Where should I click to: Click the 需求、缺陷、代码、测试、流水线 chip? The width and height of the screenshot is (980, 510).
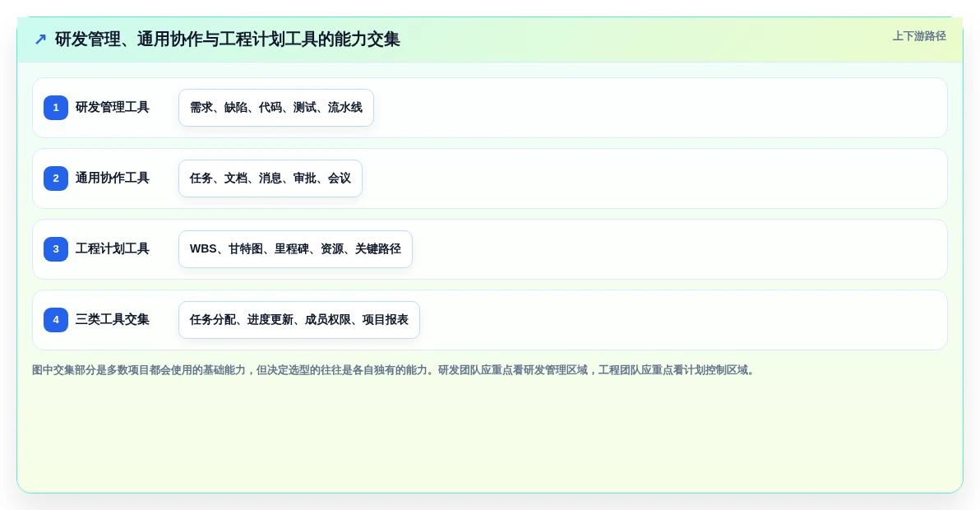pos(276,108)
